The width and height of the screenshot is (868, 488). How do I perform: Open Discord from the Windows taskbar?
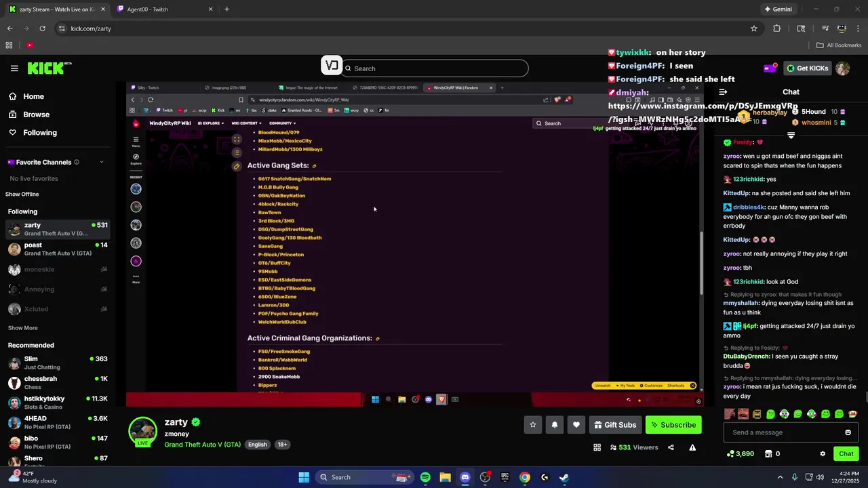pyautogui.click(x=465, y=477)
